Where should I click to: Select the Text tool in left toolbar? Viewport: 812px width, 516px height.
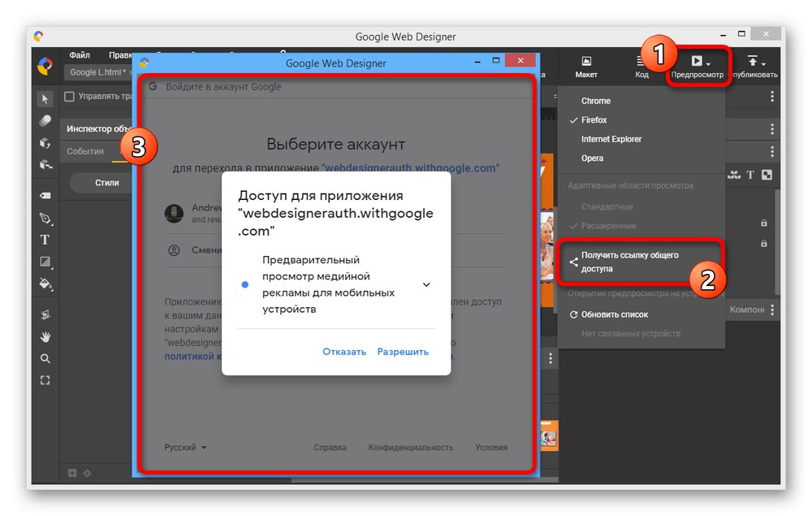click(x=45, y=240)
